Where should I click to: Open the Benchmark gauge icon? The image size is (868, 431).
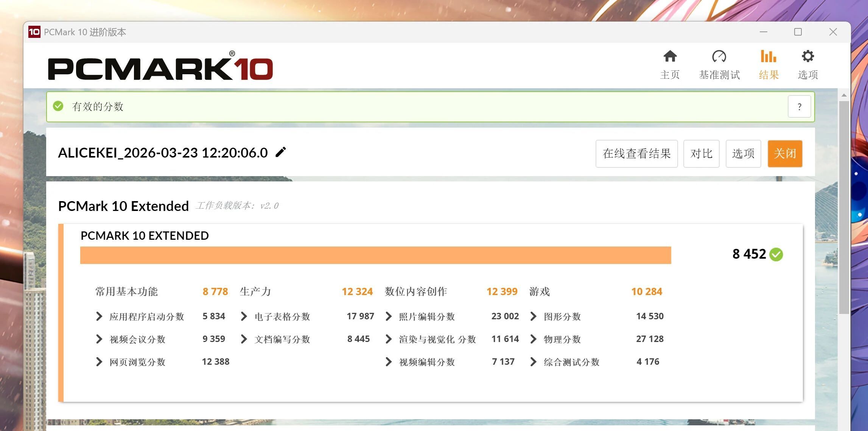719,56
